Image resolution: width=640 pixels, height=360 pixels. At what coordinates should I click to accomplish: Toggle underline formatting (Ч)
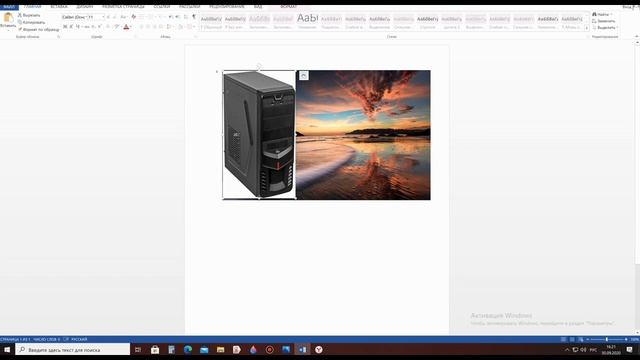tap(78, 27)
